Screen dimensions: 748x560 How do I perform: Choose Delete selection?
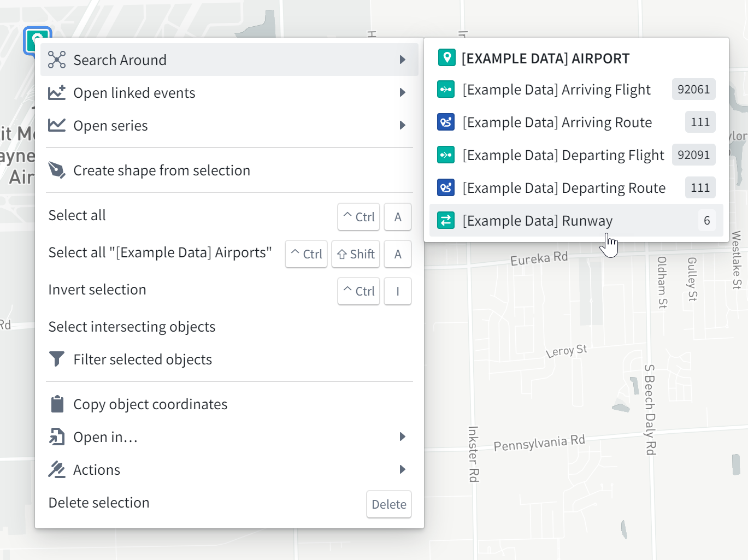(229, 503)
